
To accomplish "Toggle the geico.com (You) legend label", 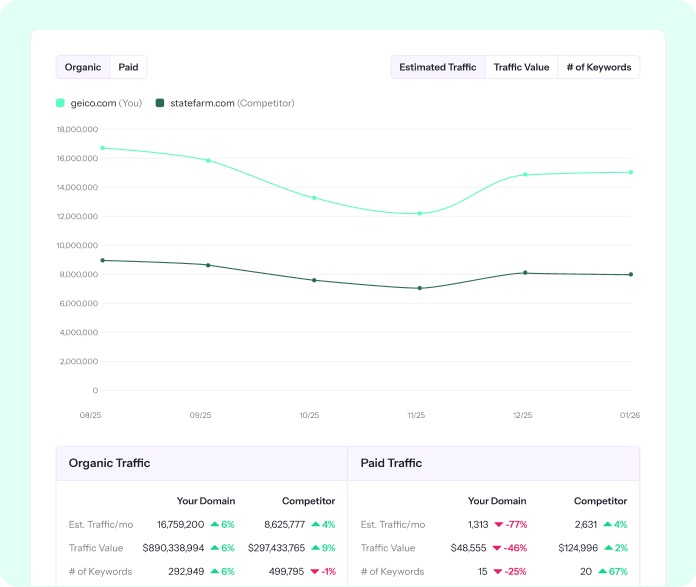I will click(x=106, y=103).
